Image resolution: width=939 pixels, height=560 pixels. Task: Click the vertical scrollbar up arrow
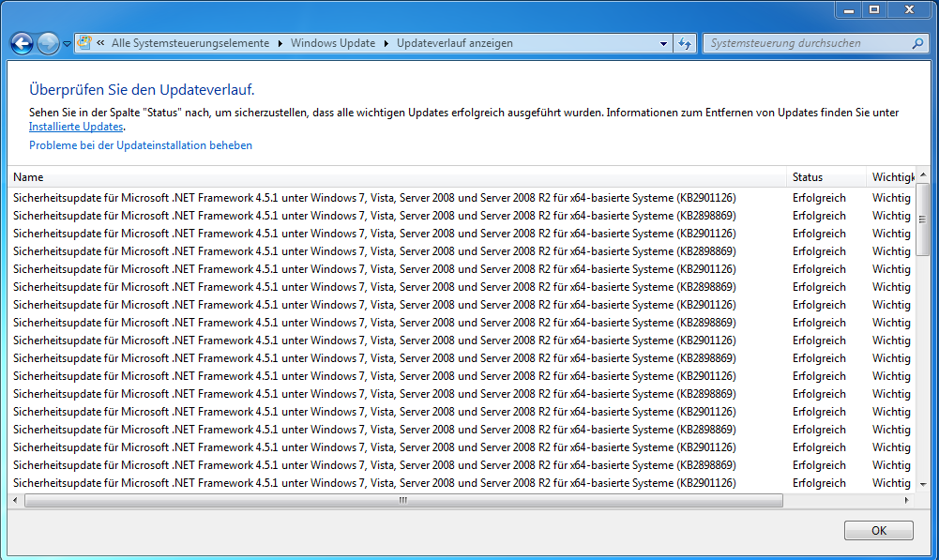923,174
